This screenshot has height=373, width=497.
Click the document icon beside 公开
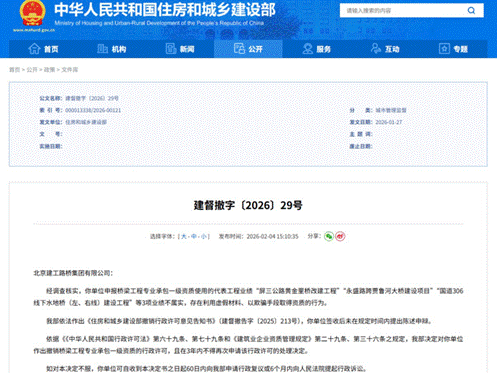pyautogui.click(x=239, y=49)
